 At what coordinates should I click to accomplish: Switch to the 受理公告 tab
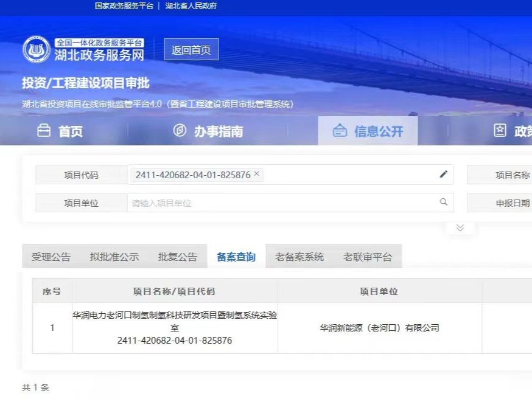point(51,257)
